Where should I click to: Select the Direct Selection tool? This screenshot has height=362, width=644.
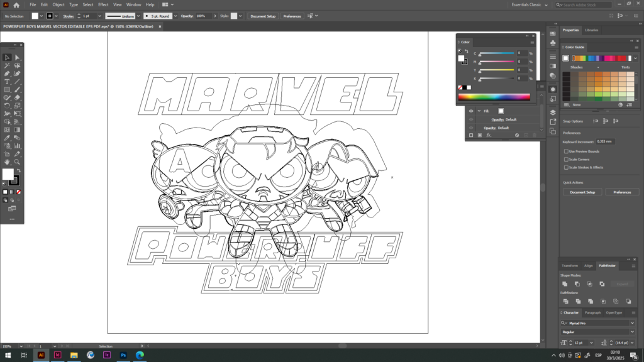pyautogui.click(x=17, y=57)
